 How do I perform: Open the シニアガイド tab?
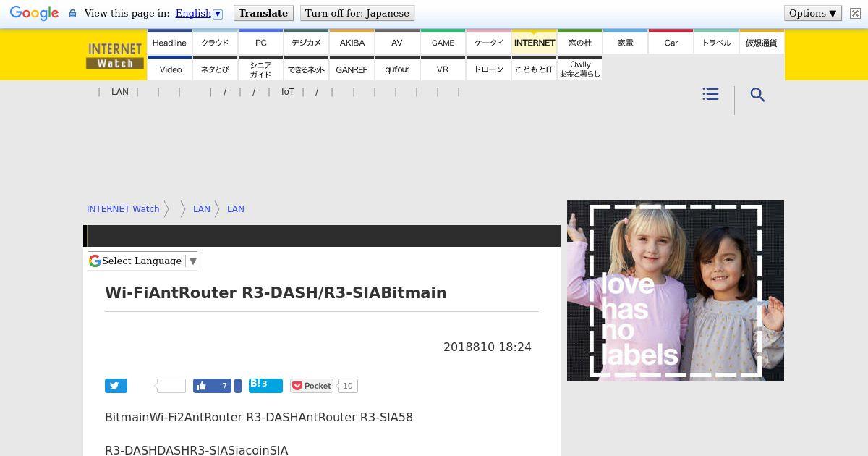click(260, 69)
